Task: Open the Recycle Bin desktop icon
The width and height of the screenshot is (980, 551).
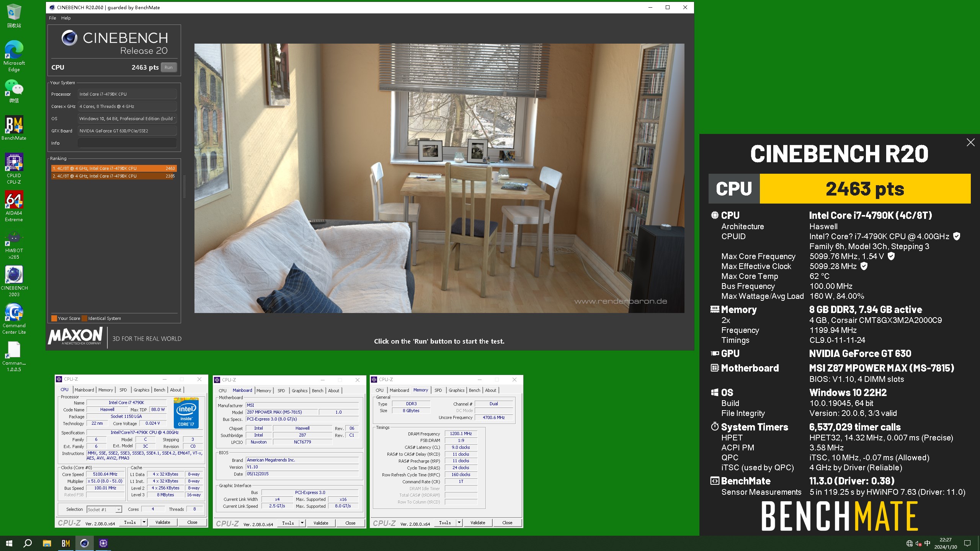Action: [x=14, y=15]
